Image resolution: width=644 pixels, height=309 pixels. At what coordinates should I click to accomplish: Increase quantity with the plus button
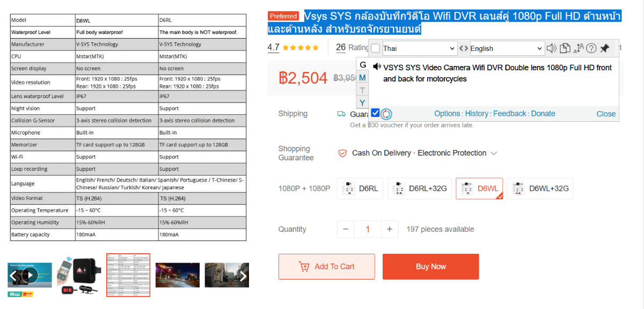tap(390, 229)
